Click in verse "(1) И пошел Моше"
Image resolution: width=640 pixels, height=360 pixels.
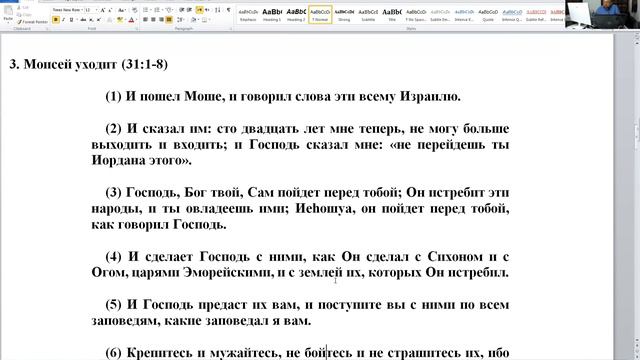283,96
